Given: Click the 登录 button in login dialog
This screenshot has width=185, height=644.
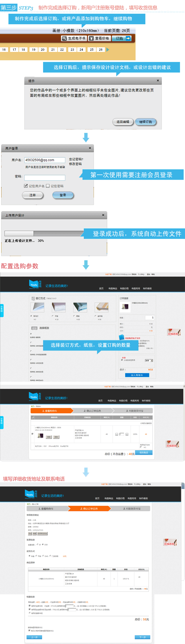Looking at the screenshot, I should pyautogui.click(x=63, y=195).
